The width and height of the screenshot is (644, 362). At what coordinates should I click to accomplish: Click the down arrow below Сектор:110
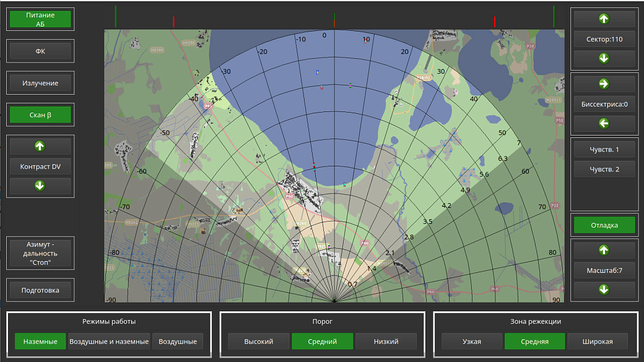tap(604, 59)
